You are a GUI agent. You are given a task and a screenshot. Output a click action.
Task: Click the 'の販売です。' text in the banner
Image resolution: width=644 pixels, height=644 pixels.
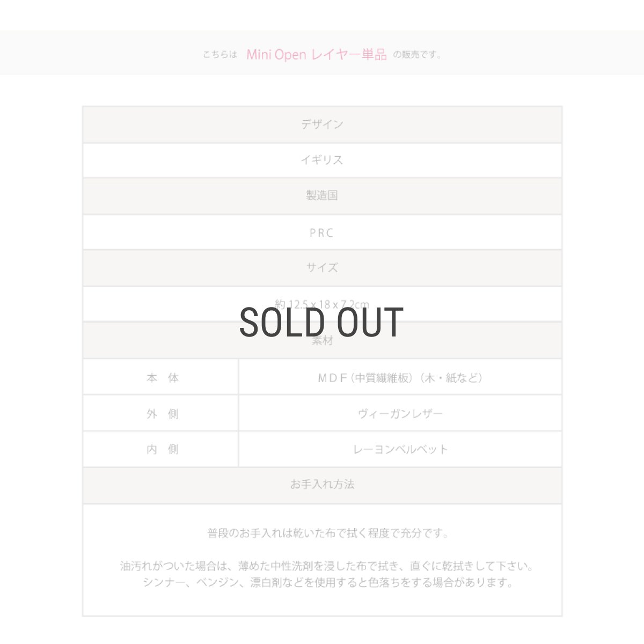coord(418,55)
